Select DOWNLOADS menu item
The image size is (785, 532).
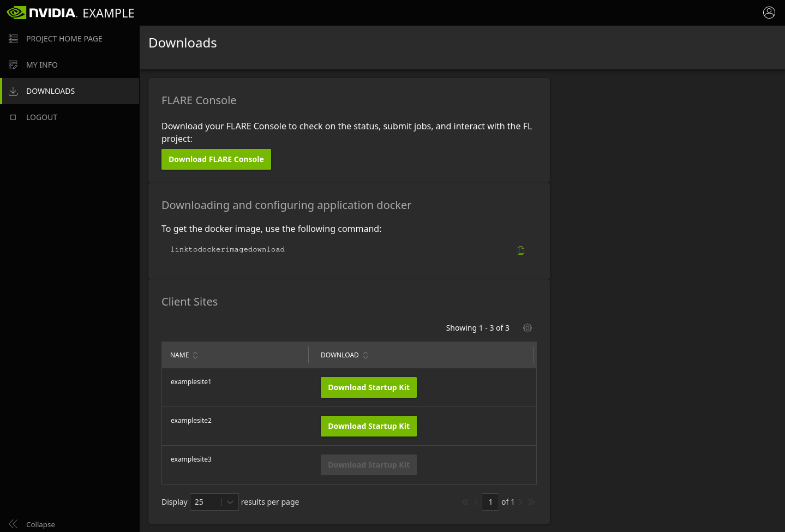pyautogui.click(x=70, y=91)
